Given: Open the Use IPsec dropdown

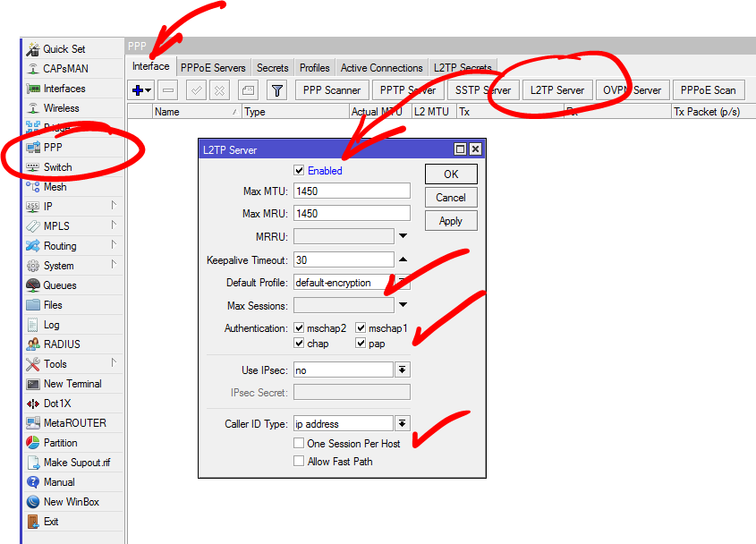Looking at the screenshot, I should tap(403, 370).
